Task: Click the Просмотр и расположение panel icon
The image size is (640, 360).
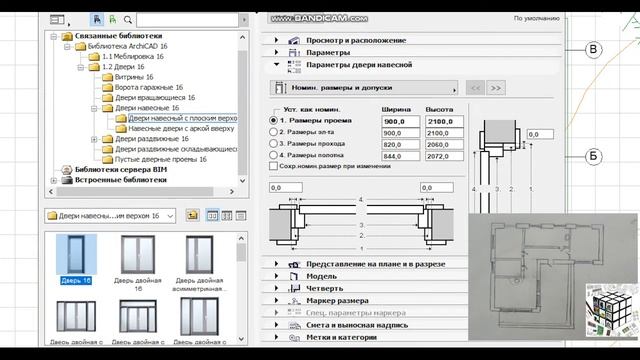Action: (294, 40)
